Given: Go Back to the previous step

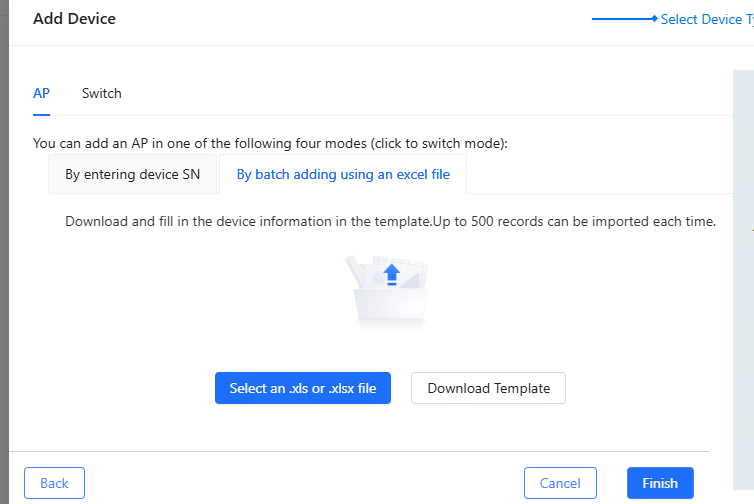Looking at the screenshot, I should [x=54, y=483].
